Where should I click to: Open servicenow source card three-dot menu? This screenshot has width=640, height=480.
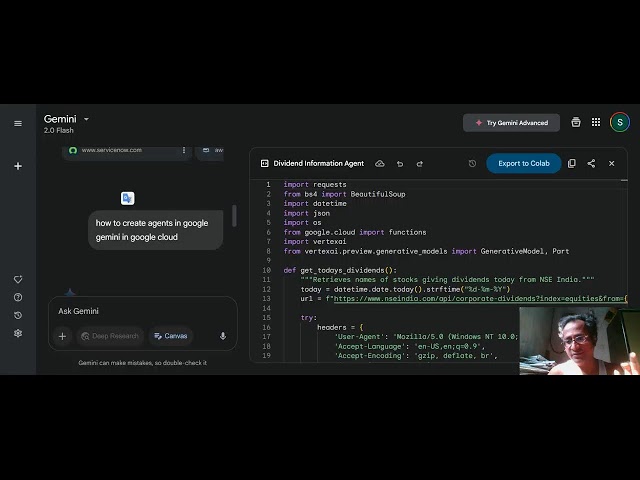[x=184, y=150]
